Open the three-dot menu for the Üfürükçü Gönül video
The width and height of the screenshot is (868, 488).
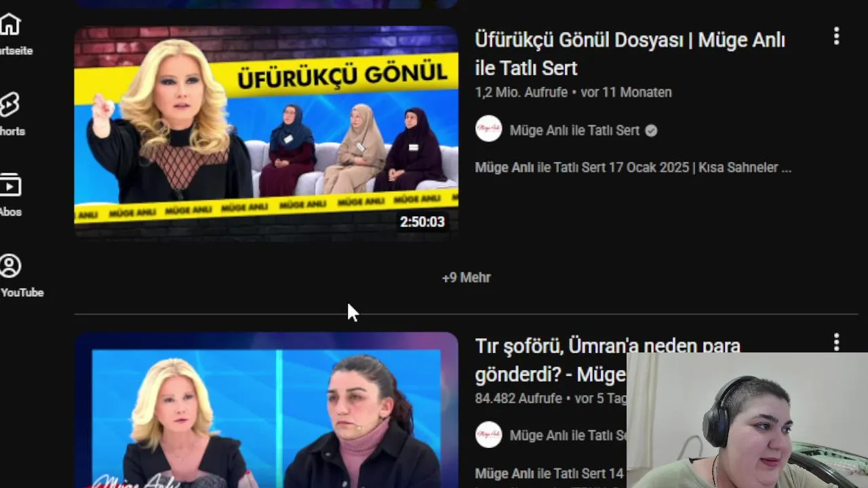coord(836,36)
